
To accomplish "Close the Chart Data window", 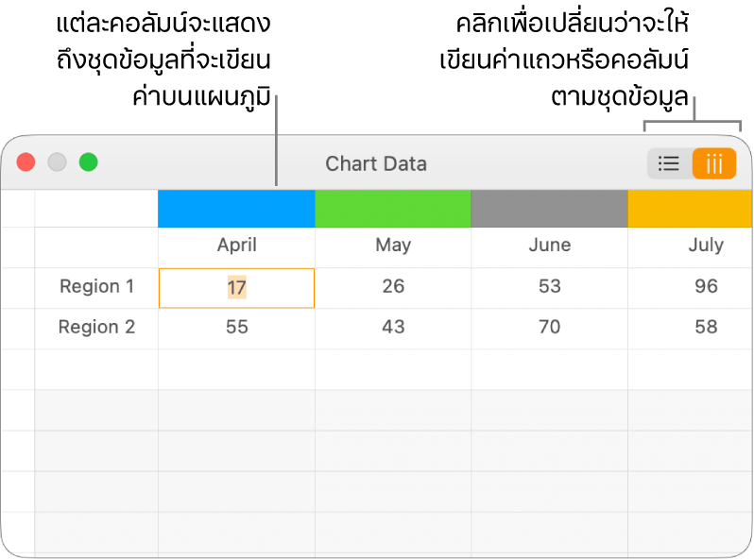I will click(x=26, y=162).
